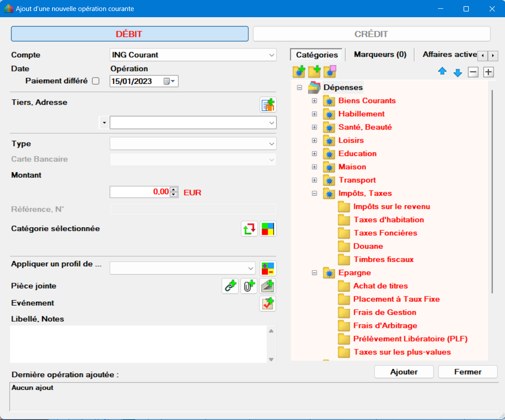Click the first add category icon
505x420 pixels.
(299, 71)
